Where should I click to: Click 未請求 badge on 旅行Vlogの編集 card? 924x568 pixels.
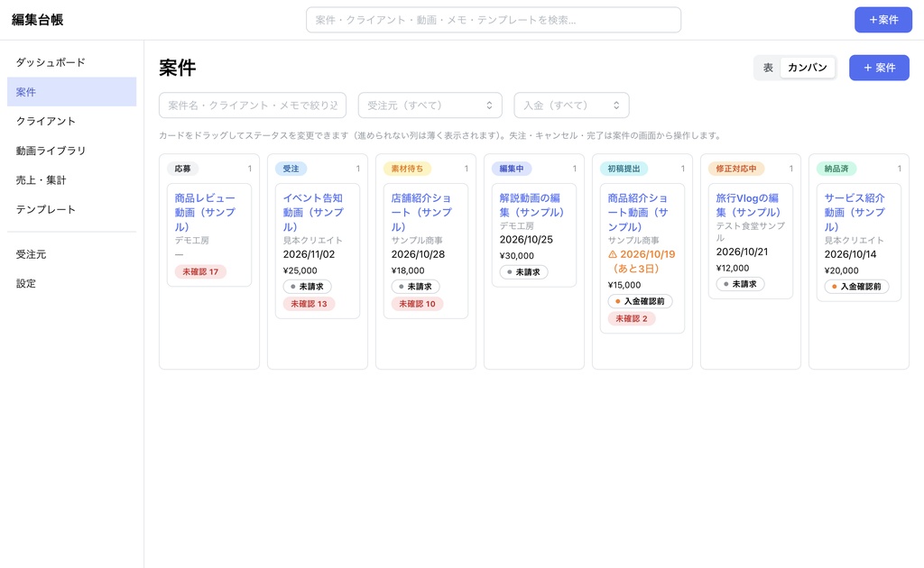[x=740, y=284]
